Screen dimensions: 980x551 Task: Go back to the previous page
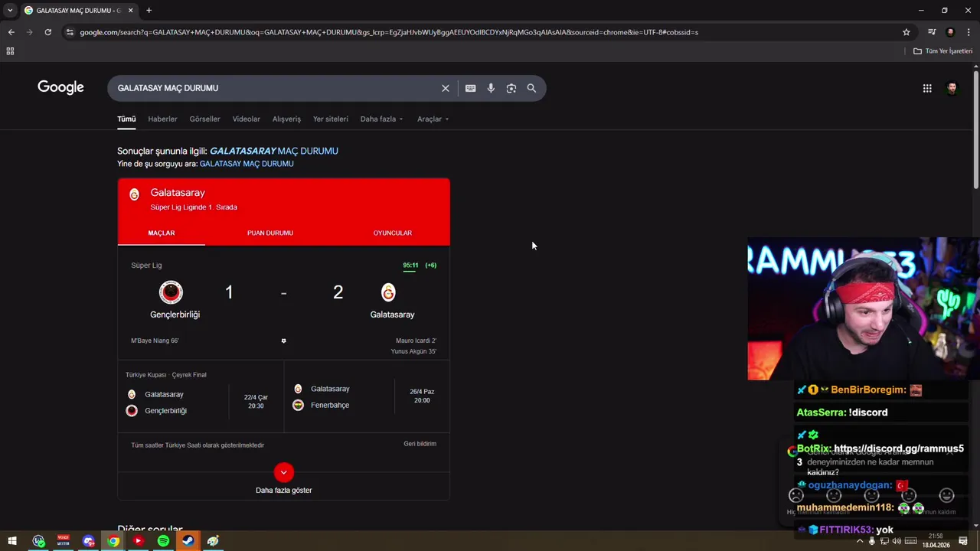coord(11,32)
